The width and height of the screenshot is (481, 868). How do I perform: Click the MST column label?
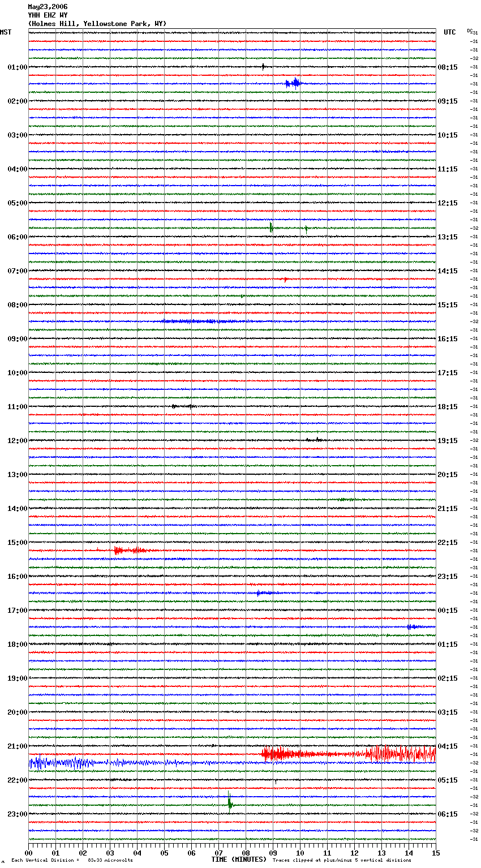6,32
